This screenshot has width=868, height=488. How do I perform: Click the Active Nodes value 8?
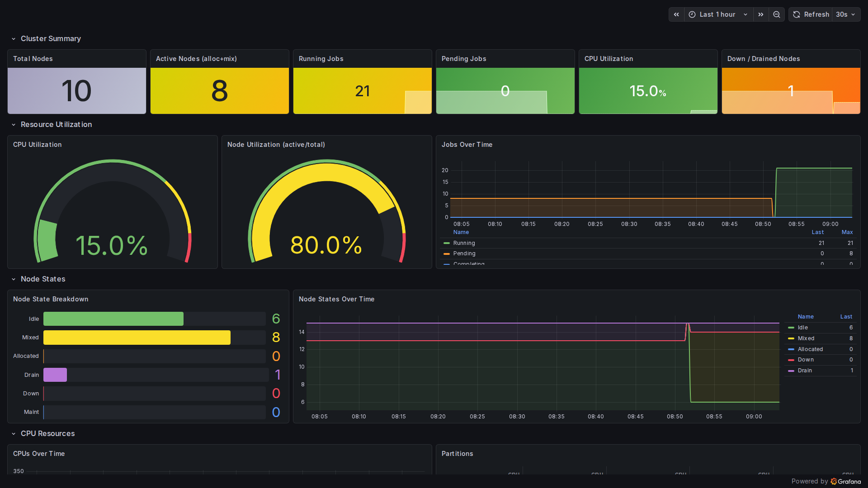pos(219,91)
